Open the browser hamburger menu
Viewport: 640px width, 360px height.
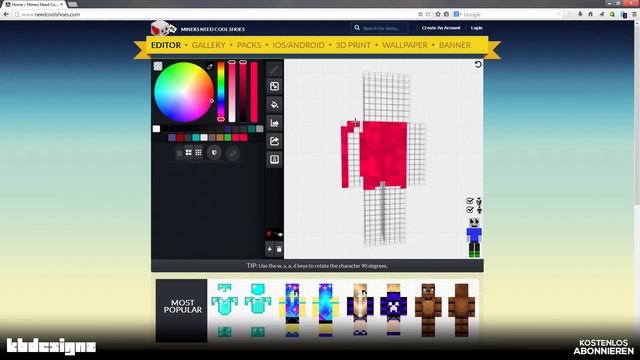(x=634, y=14)
